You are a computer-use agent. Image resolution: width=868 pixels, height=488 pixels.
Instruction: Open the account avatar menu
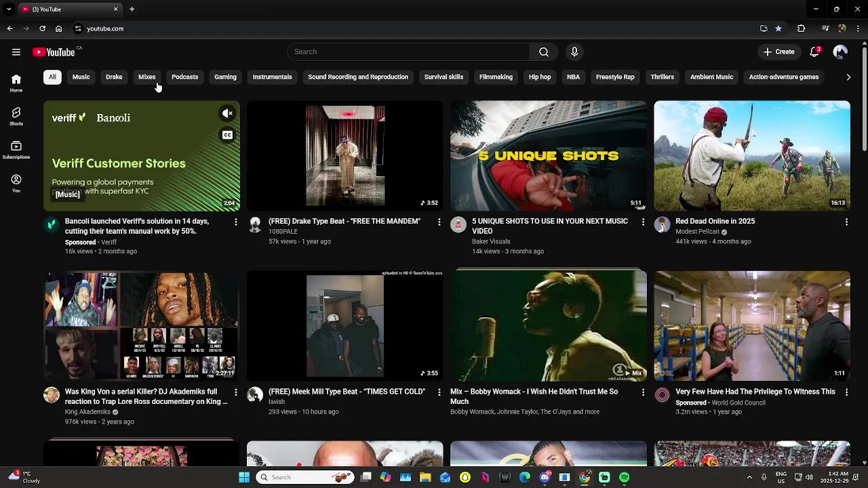(840, 52)
